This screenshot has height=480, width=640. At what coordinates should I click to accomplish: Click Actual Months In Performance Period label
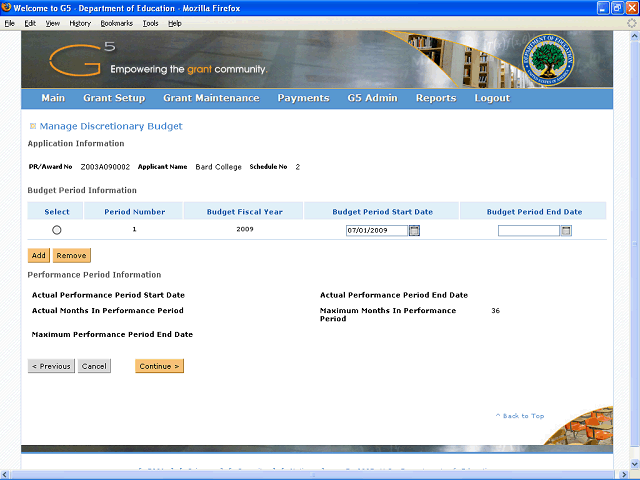[x=108, y=311]
